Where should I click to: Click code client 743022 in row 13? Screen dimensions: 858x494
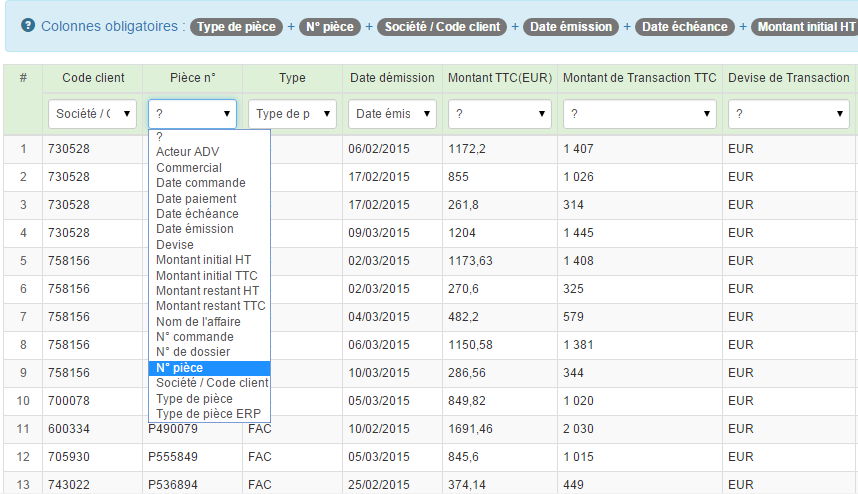click(x=69, y=485)
